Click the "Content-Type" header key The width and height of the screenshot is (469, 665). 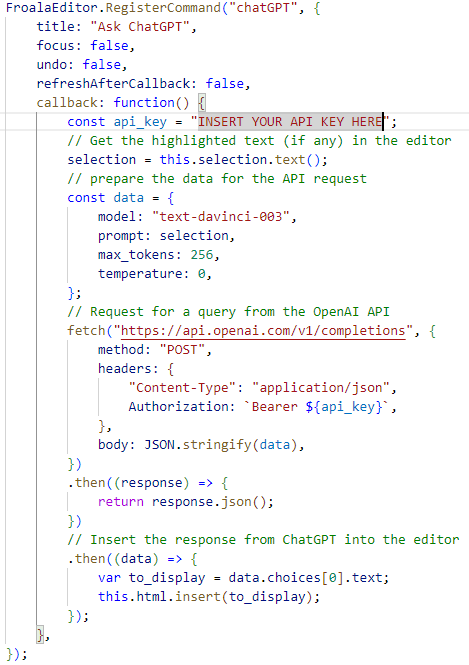pyautogui.click(x=182, y=388)
